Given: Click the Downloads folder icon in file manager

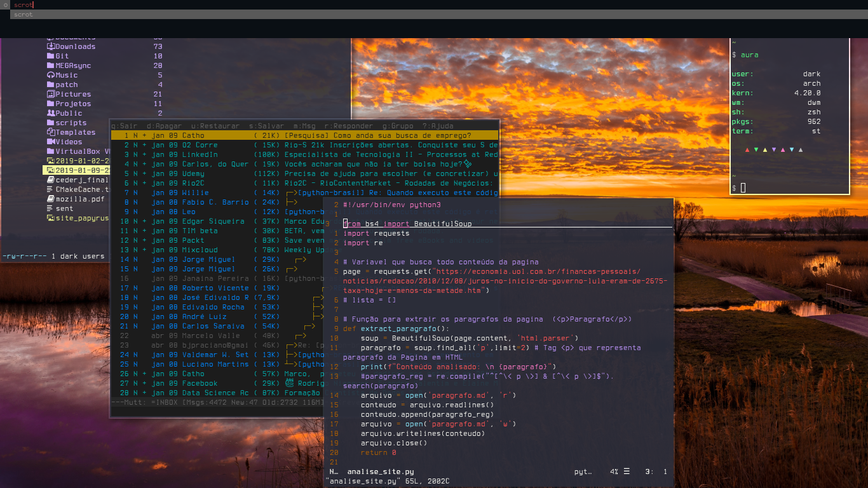Looking at the screenshot, I should tap(51, 46).
